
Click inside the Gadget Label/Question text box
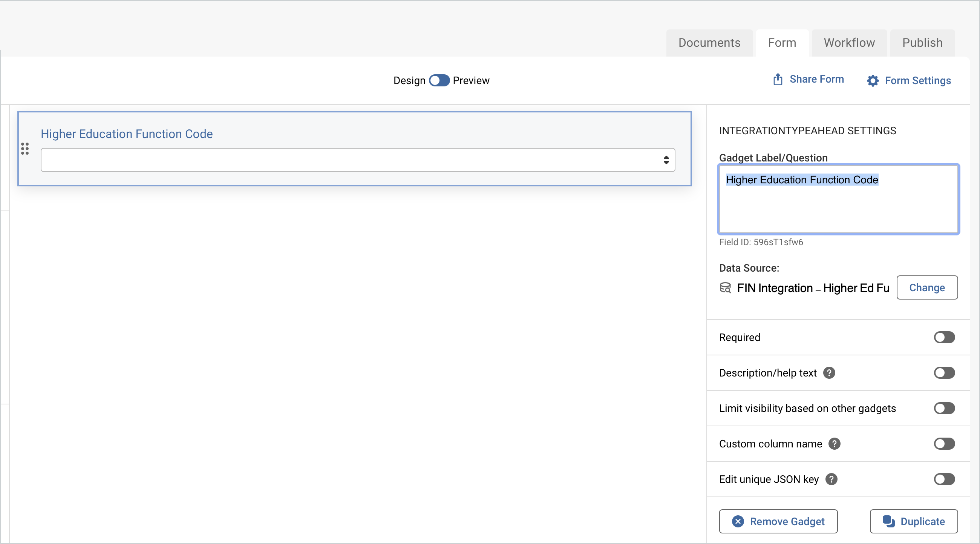[x=839, y=199]
